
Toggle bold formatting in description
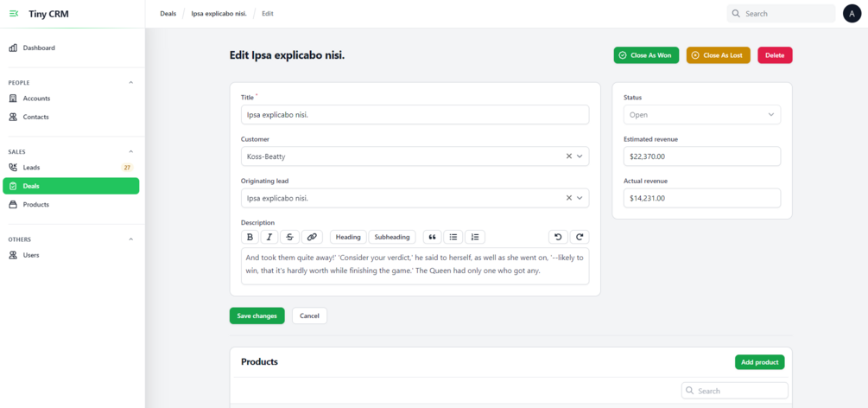[250, 237]
